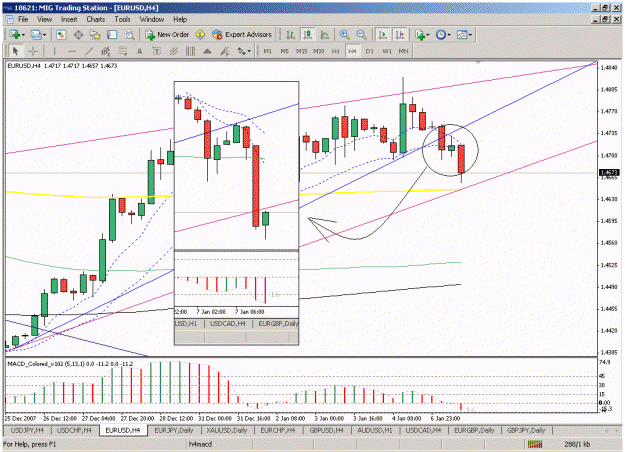The image size is (625, 452).
Task: Show the Navigator panel icon
Action: [x=95, y=35]
